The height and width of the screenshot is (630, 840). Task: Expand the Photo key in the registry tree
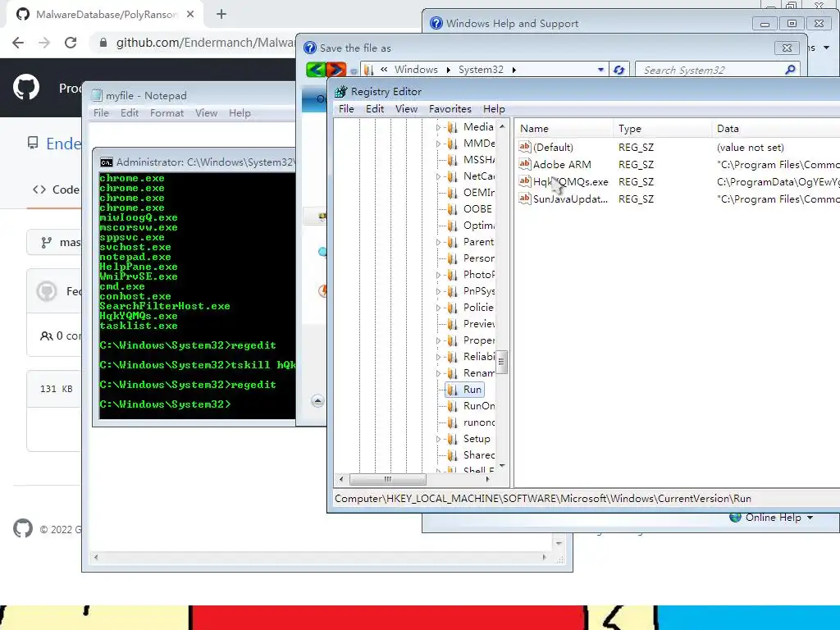pyautogui.click(x=438, y=275)
